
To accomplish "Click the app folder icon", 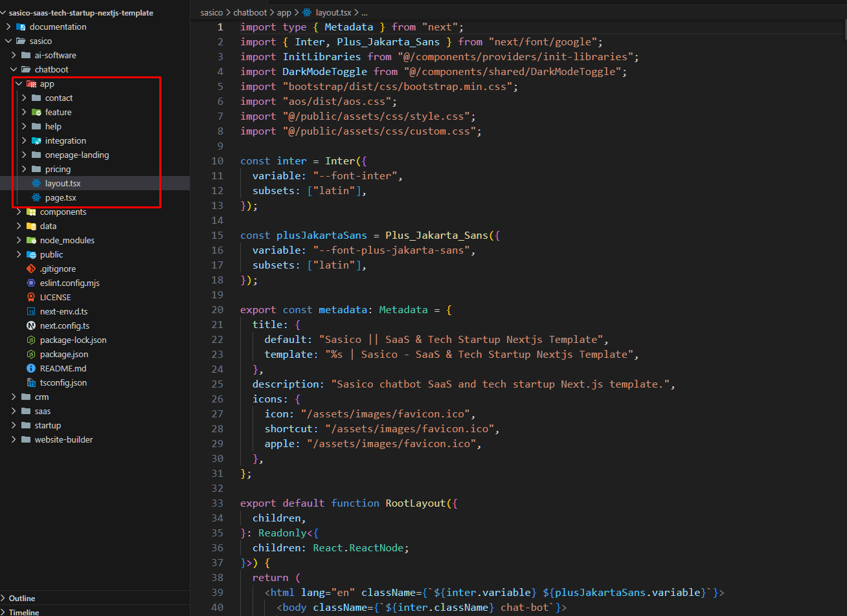I will tap(31, 83).
